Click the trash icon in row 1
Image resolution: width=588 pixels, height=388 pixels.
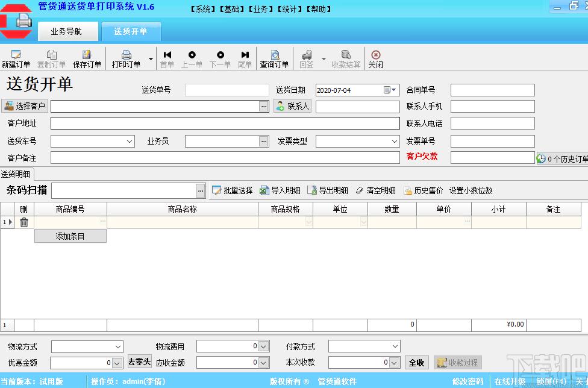click(24, 222)
